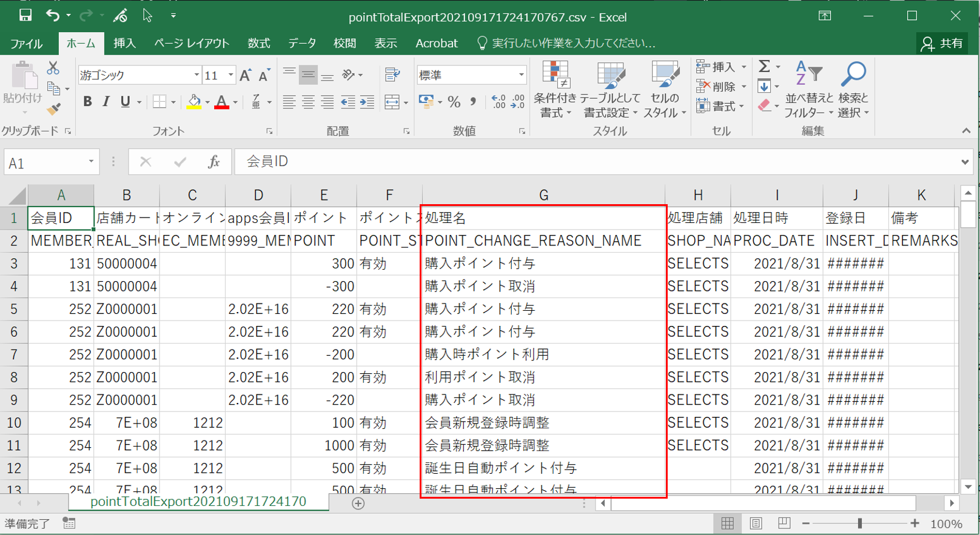The height and width of the screenshot is (535, 980).
Task: Open the データ ribbon tab
Action: (x=301, y=43)
